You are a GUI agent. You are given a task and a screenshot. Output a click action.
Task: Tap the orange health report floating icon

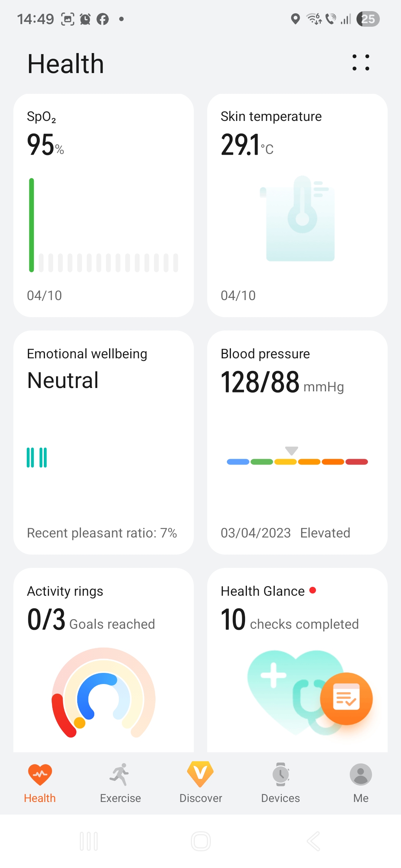346,698
